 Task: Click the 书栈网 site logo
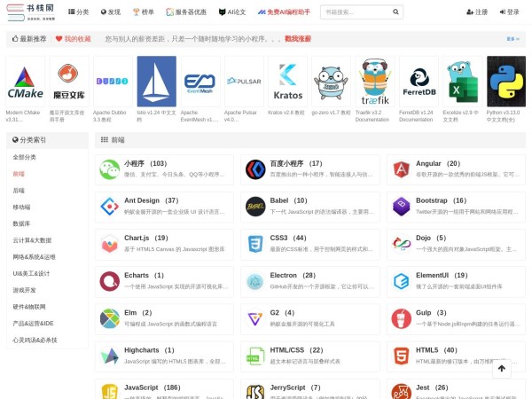coord(35,12)
